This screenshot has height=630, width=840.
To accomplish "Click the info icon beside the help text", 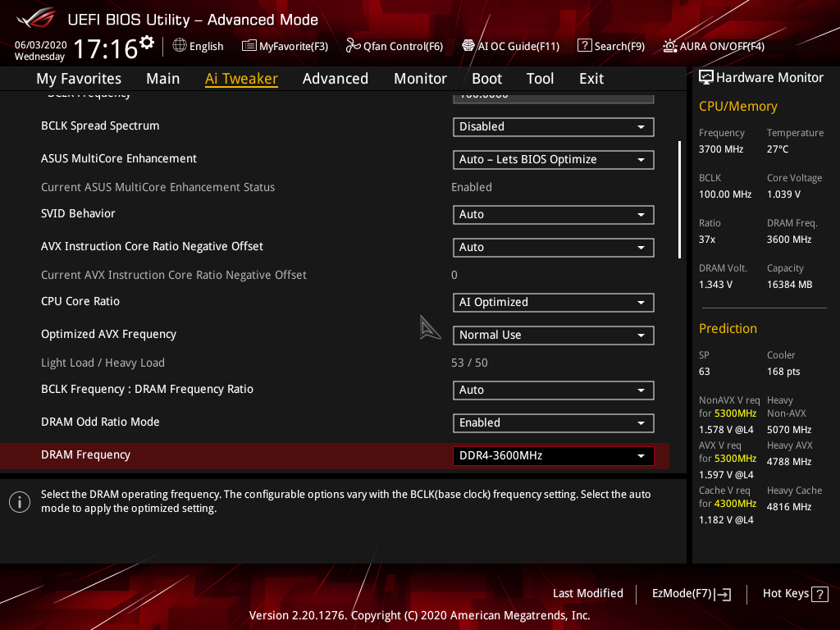I will tap(20, 501).
